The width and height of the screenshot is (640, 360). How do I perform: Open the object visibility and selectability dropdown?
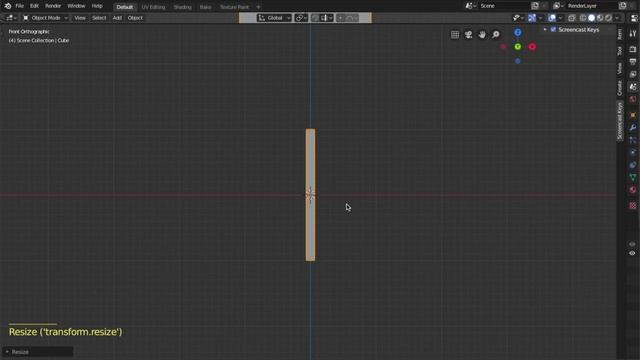click(518, 18)
